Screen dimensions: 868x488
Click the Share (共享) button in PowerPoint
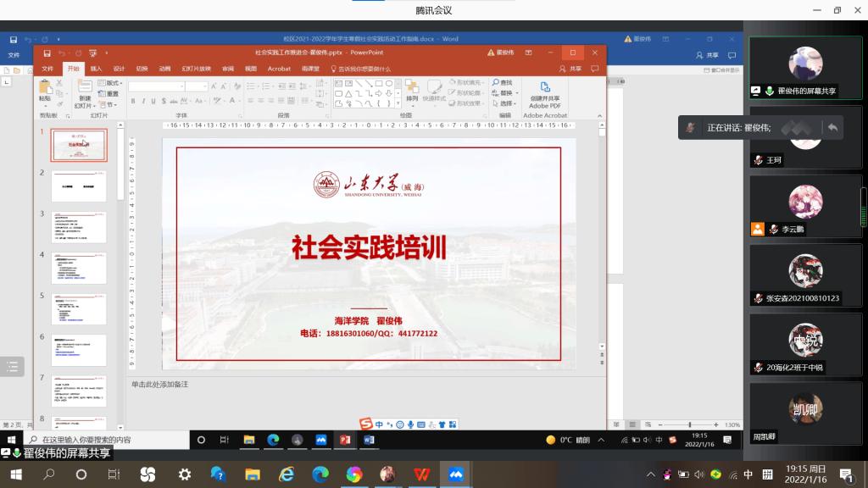[x=570, y=69]
